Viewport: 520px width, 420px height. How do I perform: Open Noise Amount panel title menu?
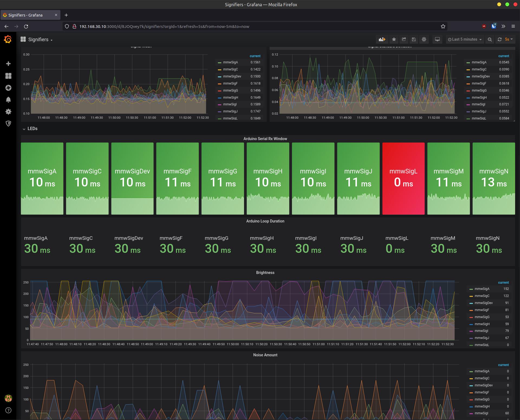tap(265, 355)
